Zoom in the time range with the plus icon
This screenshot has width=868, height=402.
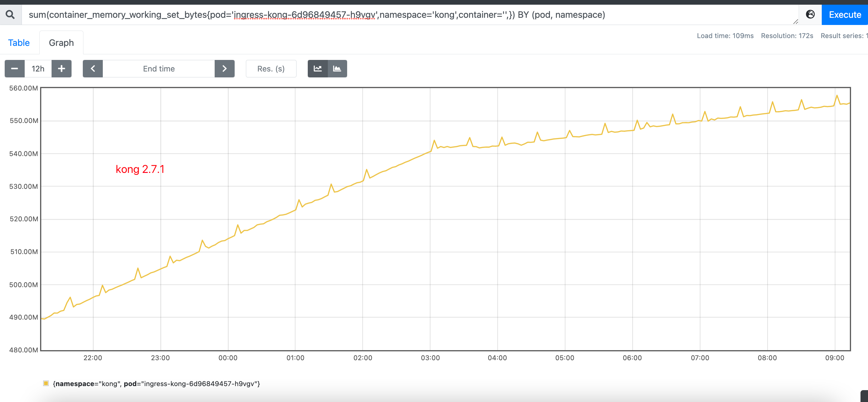[x=61, y=68]
